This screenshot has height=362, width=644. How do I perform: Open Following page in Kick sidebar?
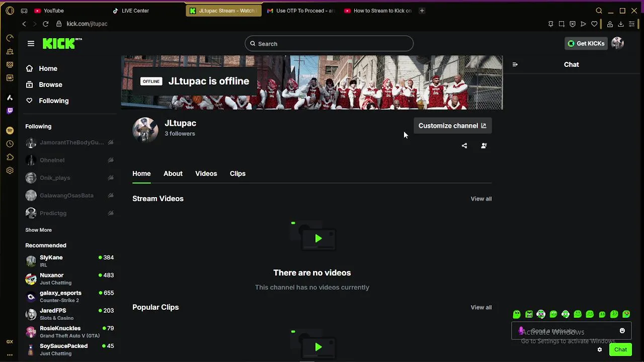point(53,101)
